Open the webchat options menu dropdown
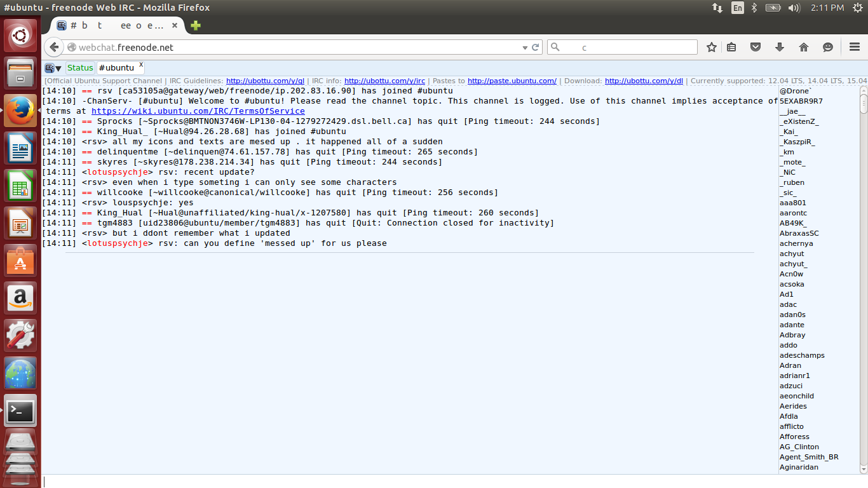Screen dimensions: 868x488 53,68
